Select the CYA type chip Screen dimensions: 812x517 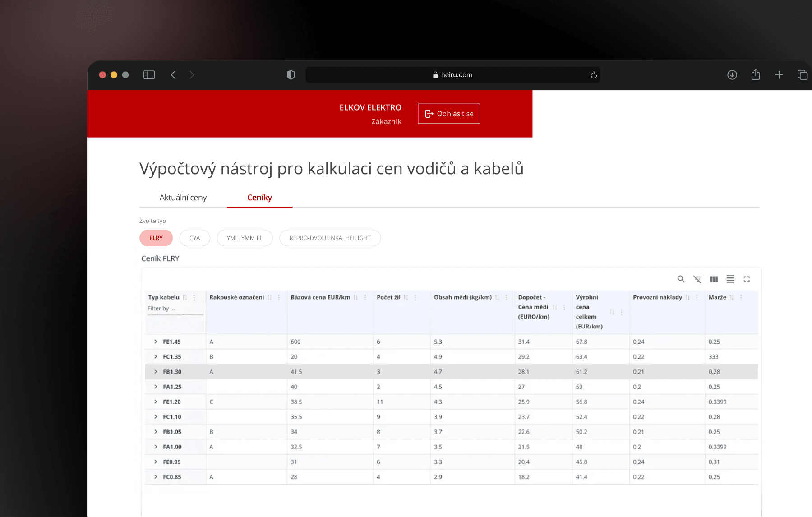coord(194,238)
